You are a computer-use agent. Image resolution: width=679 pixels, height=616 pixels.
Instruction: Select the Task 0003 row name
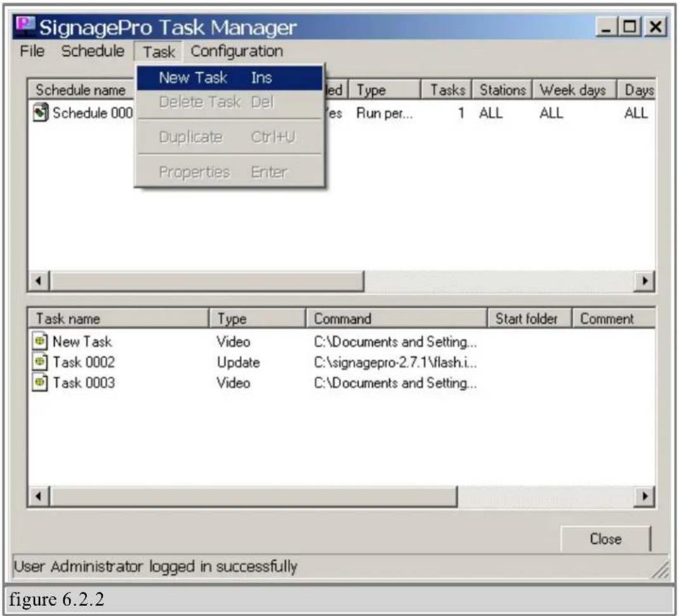pyautogui.click(x=84, y=383)
